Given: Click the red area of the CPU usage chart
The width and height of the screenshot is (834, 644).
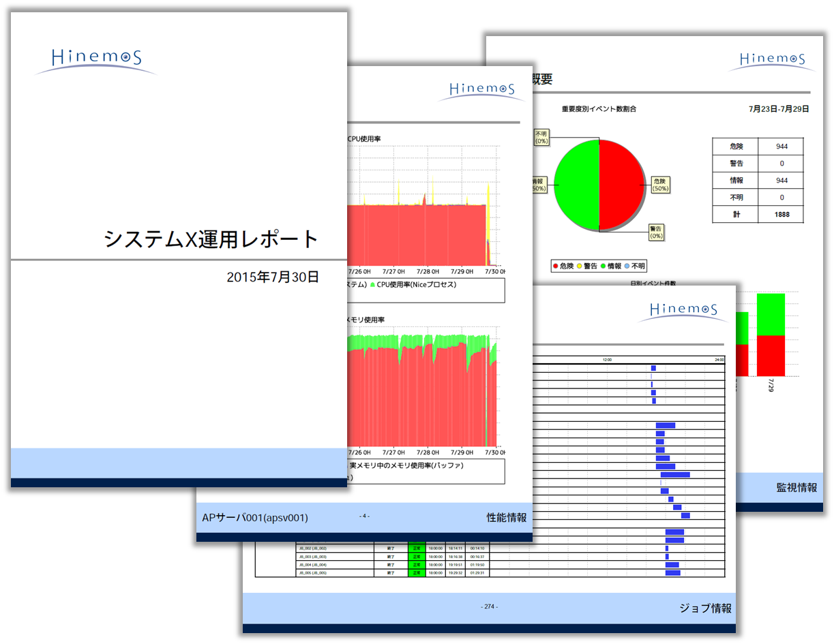Looking at the screenshot, I should click(416, 235).
